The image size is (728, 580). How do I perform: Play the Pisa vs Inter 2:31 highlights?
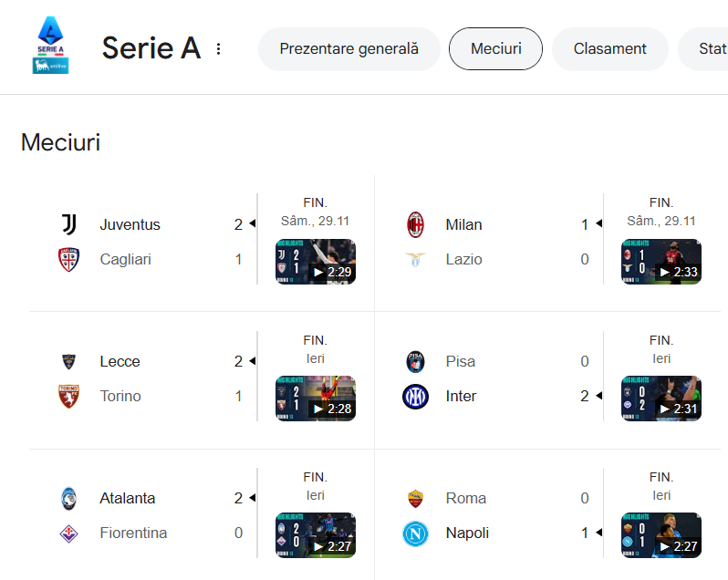click(661, 399)
